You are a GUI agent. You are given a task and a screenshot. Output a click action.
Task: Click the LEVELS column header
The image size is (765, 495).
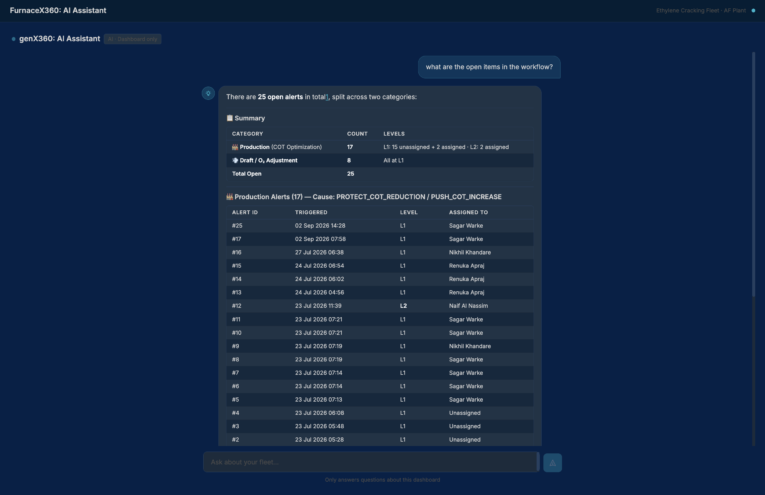pos(394,134)
